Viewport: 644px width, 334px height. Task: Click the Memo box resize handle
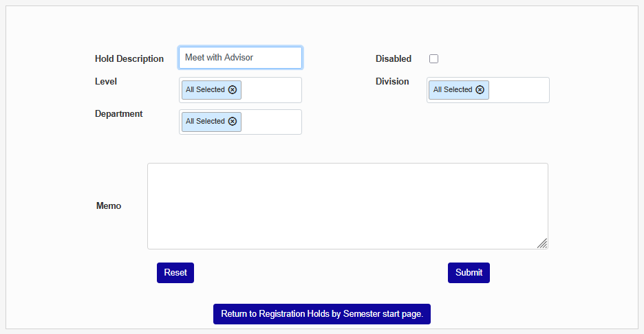542,243
